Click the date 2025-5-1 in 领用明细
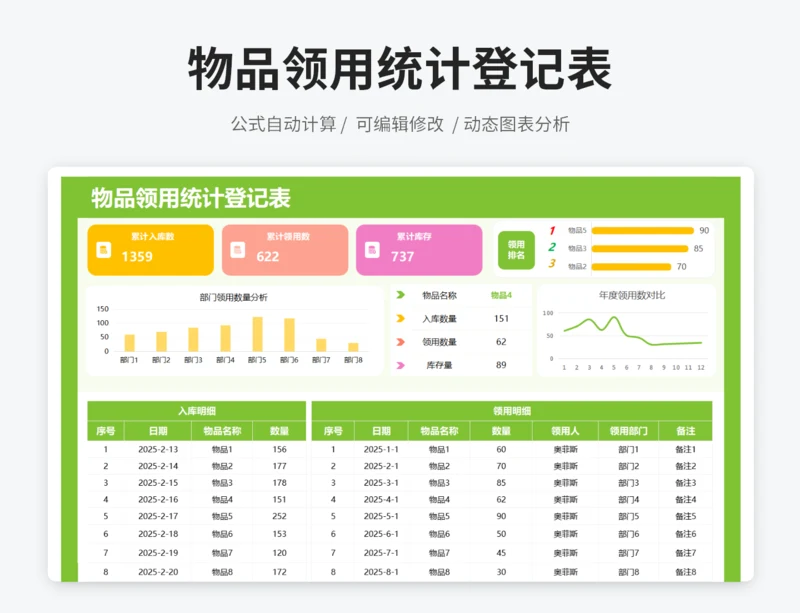The width and height of the screenshot is (800, 613). tap(381, 516)
